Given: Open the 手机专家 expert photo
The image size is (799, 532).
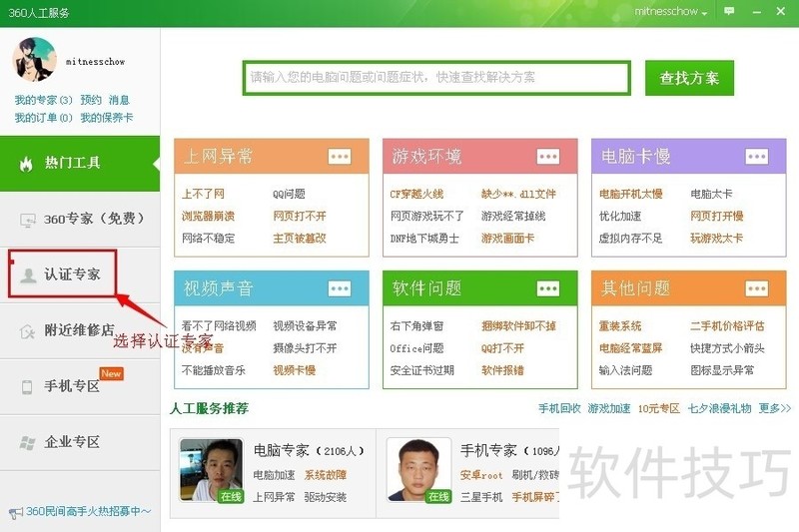Looking at the screenshot, I should tap(418, 470).
